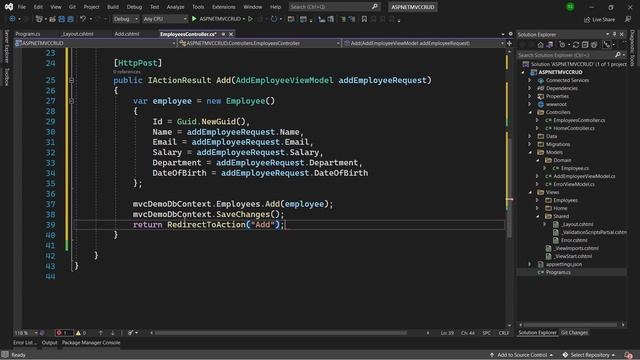Viewport: 640px width, 360px height.
Task: Open the Package Manager Console tab
Action: (91, 343)
